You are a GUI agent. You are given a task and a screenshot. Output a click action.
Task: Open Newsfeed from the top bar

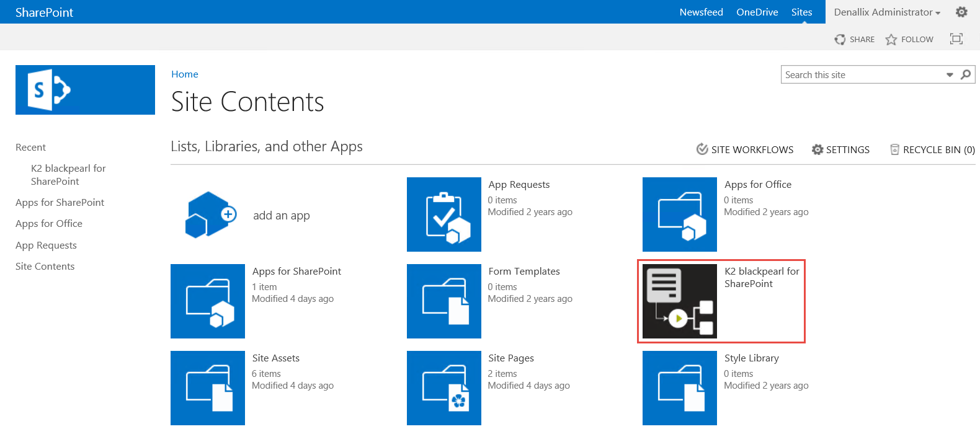701,12
